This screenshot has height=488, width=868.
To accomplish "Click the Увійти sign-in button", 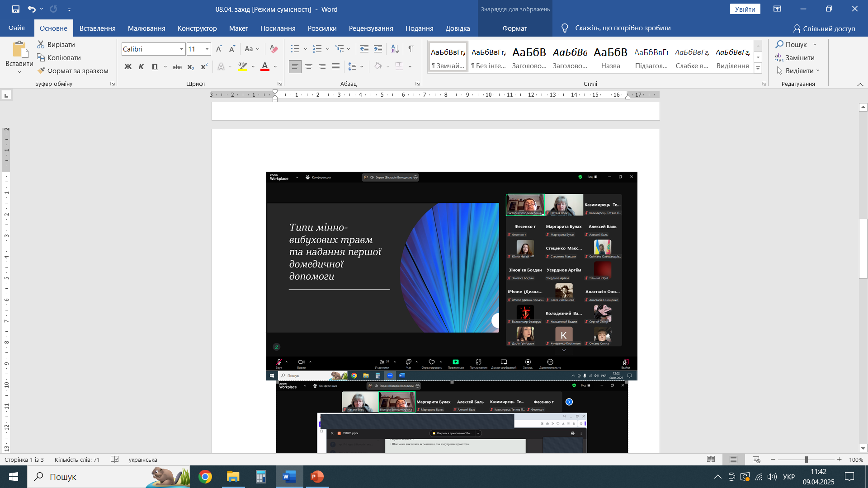I will pyautogui.click(x=745, y=9).
